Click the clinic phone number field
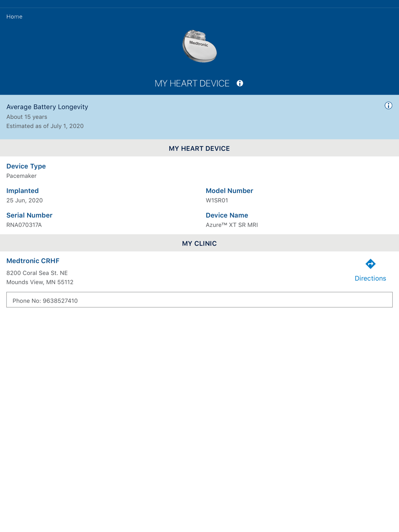 (199, 300)
